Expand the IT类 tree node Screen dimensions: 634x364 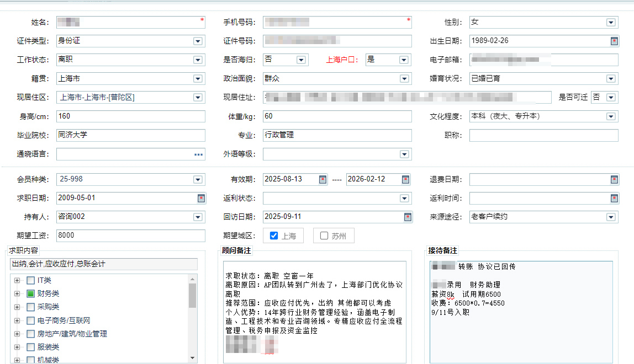pyautogui.click(x=17, y=280)
